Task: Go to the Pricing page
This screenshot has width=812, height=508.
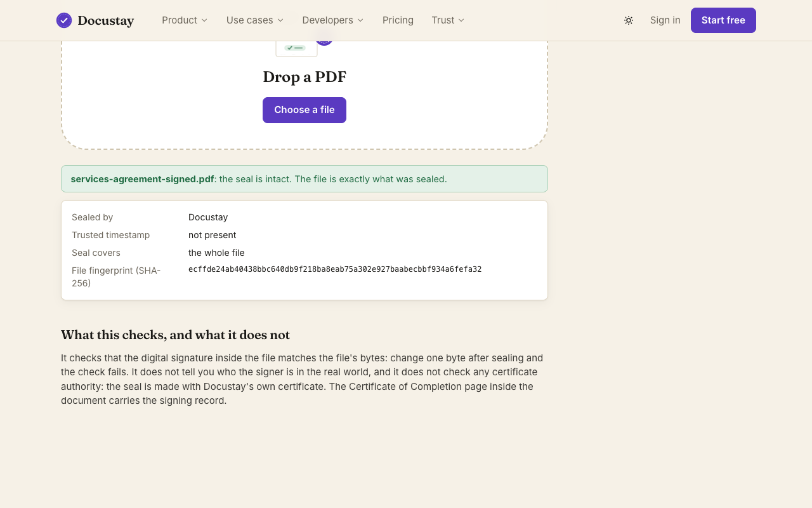Action: pyautogui.click(x=398, y=20)
